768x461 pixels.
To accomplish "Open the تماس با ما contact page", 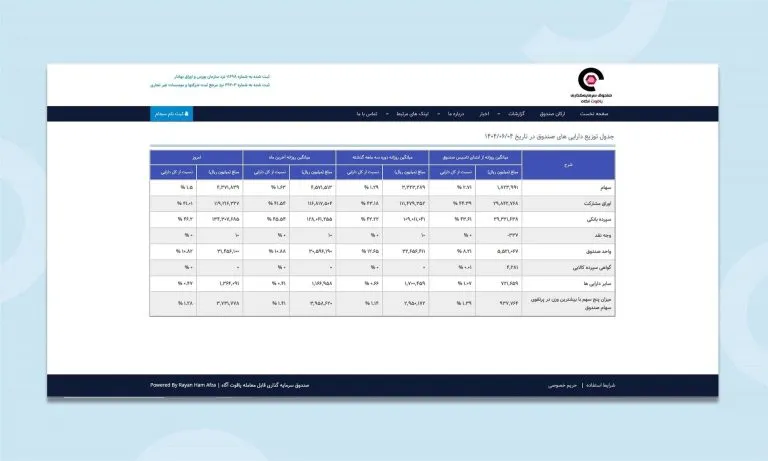I will pos(366,114).
